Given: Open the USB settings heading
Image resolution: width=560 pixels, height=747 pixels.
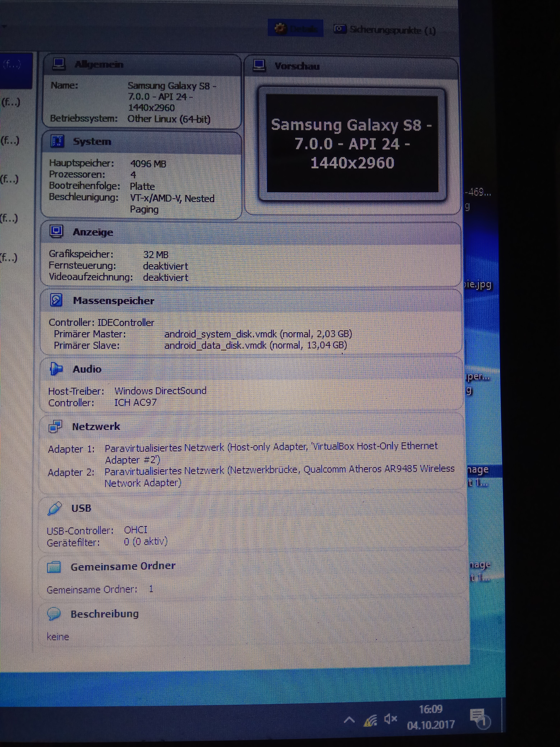Looking at the screenshot, I should pyautogui.click(x=81, y=508).
